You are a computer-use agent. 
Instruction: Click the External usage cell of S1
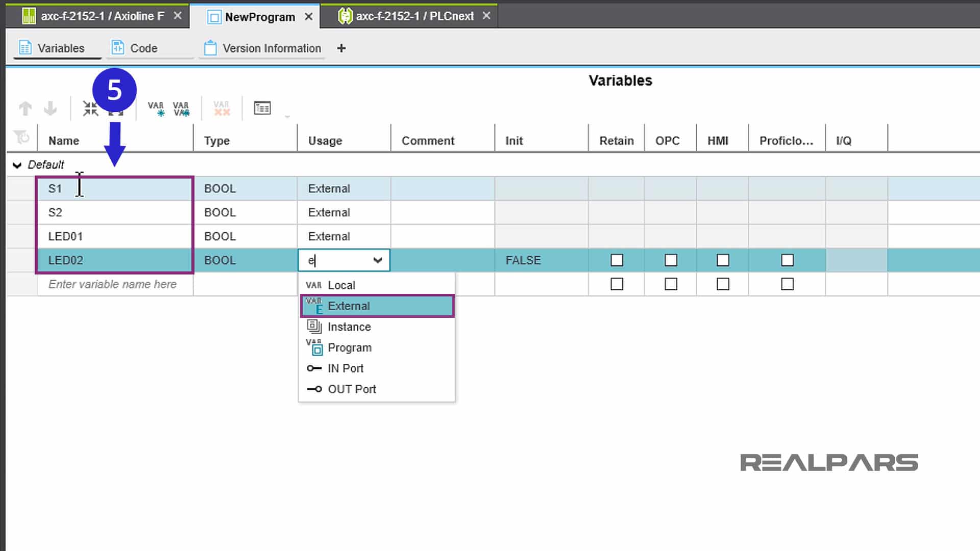(344, 189)
